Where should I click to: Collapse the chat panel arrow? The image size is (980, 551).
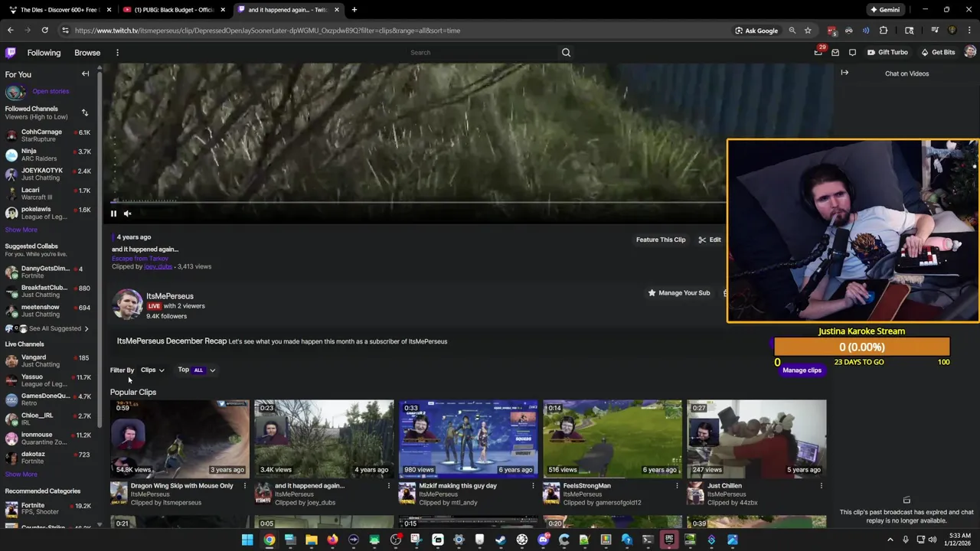coord(844,73)
